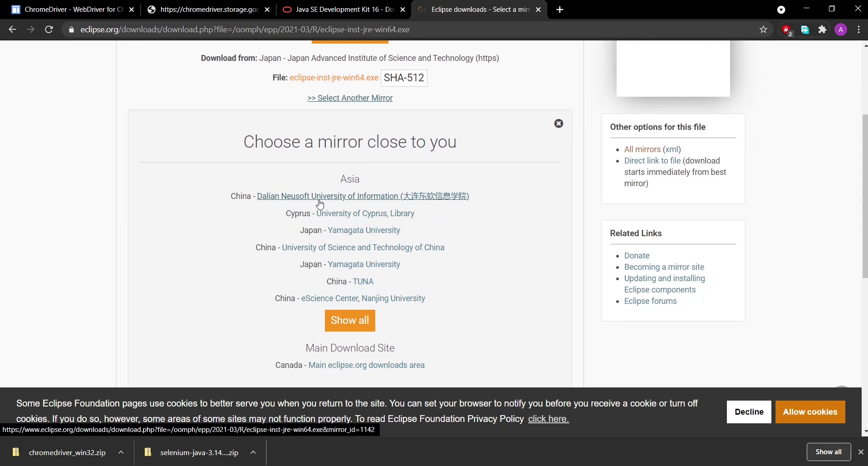Decline the cookie consent
Screen dimensions: 868x466
tap(749, 412)
